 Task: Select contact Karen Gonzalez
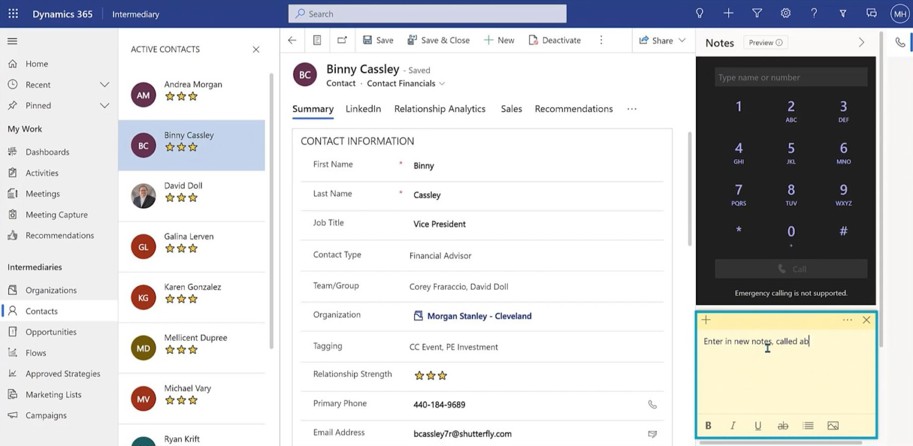192,298
